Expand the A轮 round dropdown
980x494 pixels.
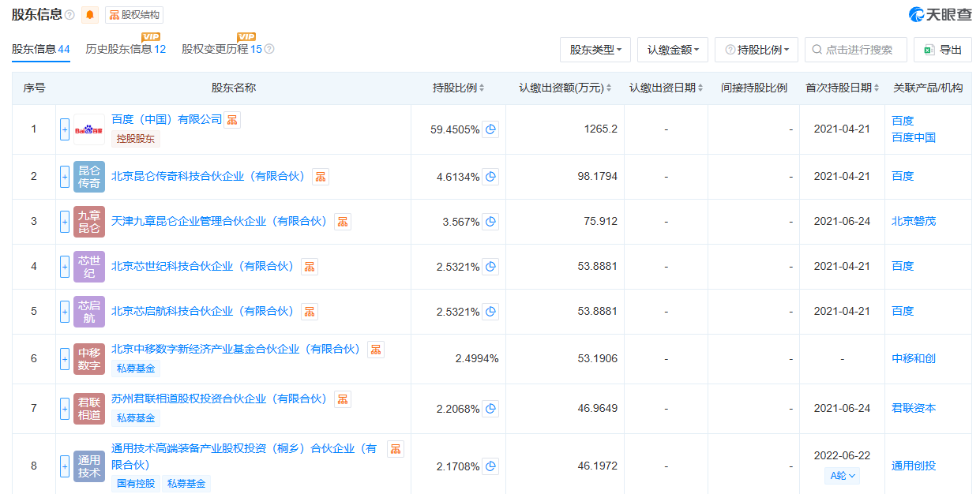pos(842,476)
